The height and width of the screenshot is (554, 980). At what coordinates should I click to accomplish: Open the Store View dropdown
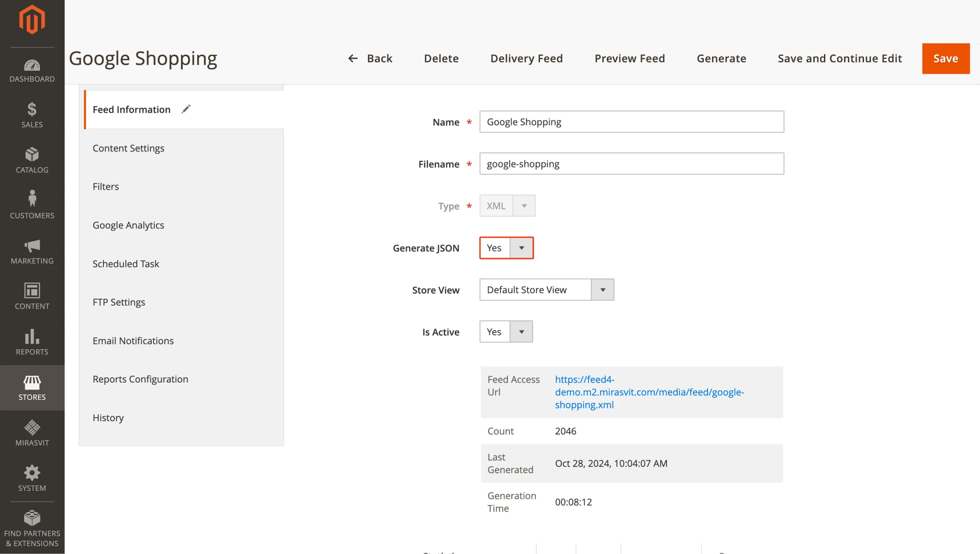[603, 289]
